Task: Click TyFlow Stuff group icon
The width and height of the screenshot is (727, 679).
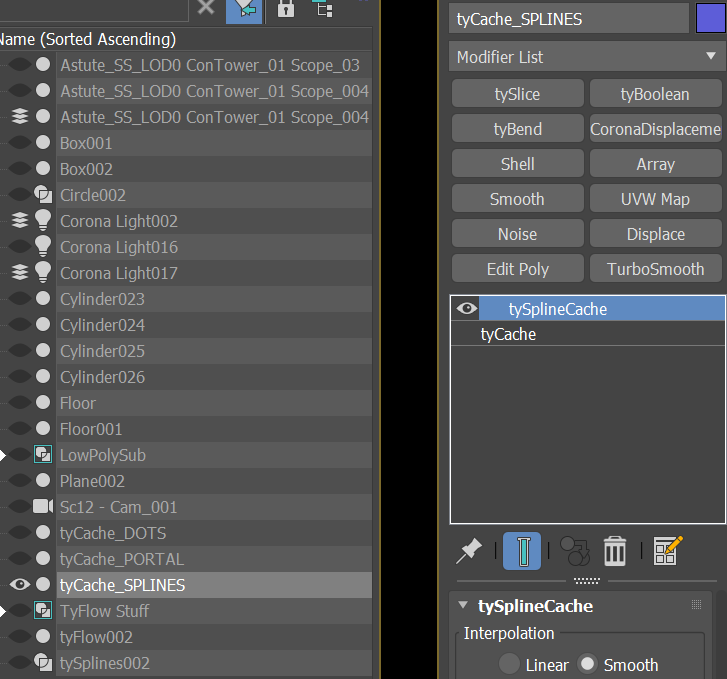Action: (x=43, y=610)
